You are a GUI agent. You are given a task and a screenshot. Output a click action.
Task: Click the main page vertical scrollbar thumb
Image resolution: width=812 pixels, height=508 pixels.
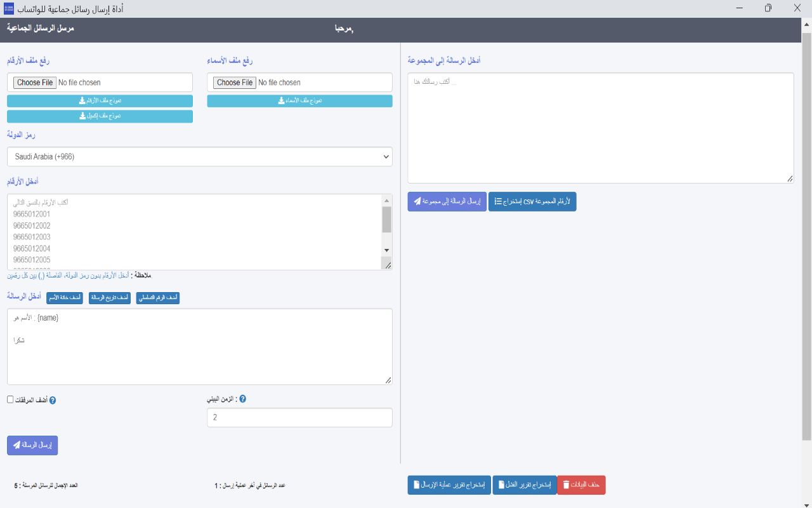pyautogui.click(x=806, y=235)
